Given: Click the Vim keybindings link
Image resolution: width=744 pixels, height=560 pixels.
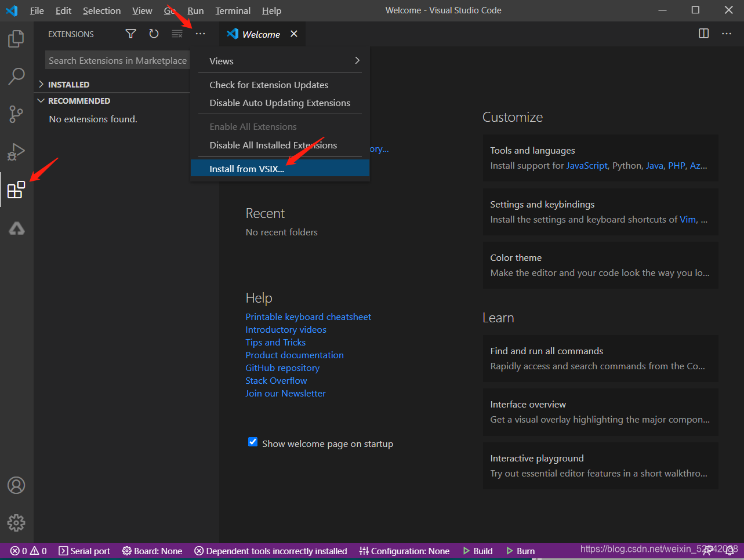Looking at the screenshot, I should point(688,219).
